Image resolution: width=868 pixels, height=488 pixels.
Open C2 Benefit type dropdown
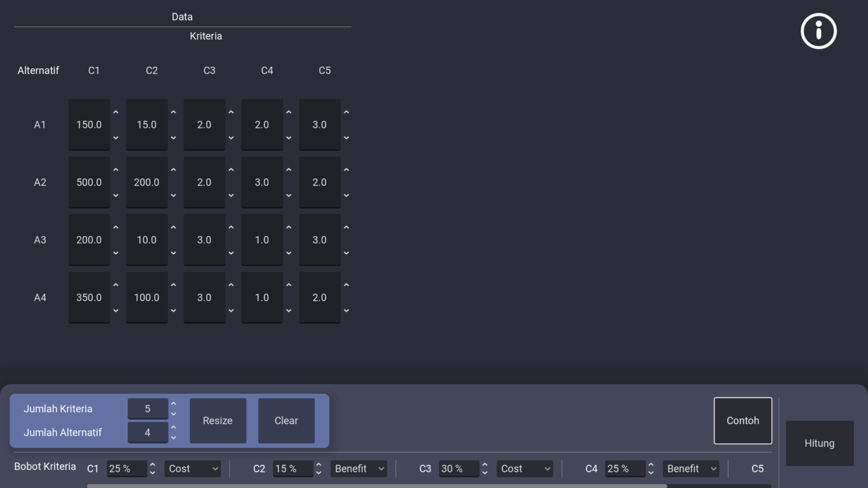tap(359, 469)
